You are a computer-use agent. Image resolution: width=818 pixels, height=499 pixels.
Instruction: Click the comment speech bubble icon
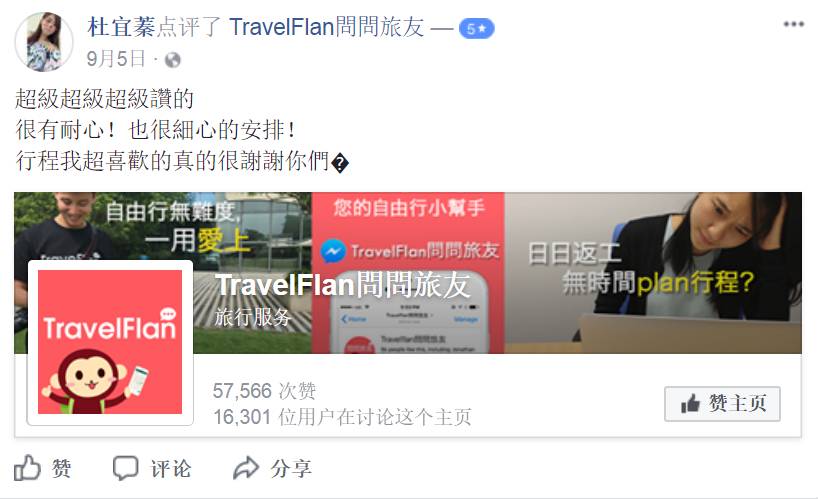coord(126,468)
